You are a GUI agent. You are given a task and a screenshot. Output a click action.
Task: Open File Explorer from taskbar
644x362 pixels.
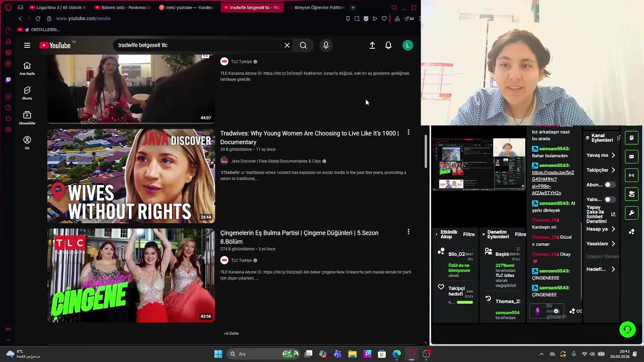click(x=352, y=354)
